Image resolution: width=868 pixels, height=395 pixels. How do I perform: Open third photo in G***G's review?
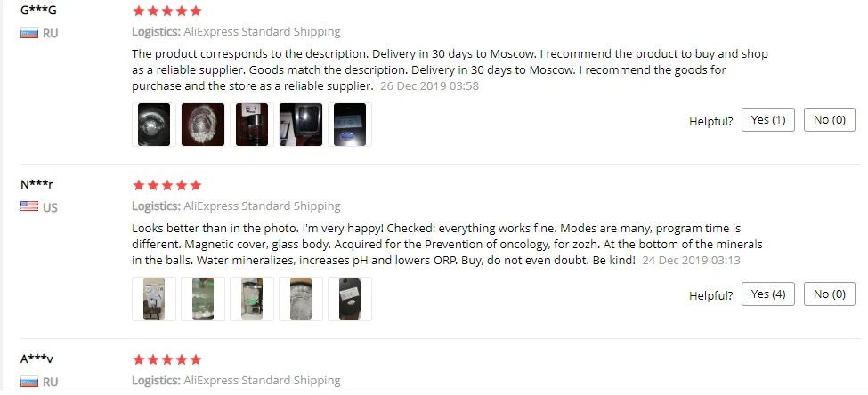pos(252,125)
